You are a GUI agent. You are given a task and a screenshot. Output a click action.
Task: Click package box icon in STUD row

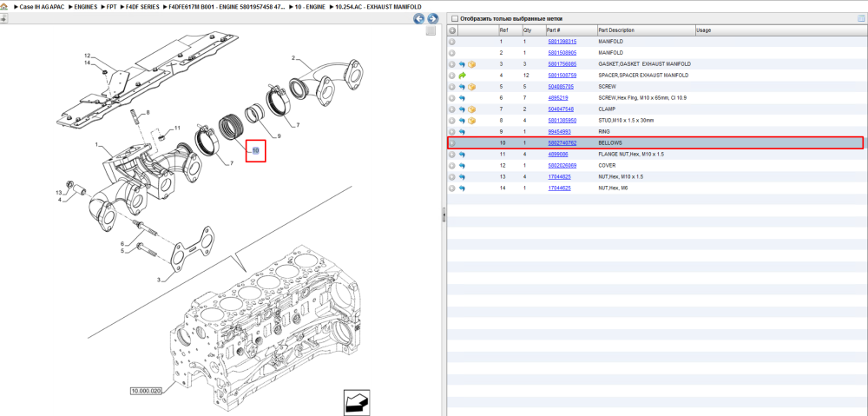point(471,120)
